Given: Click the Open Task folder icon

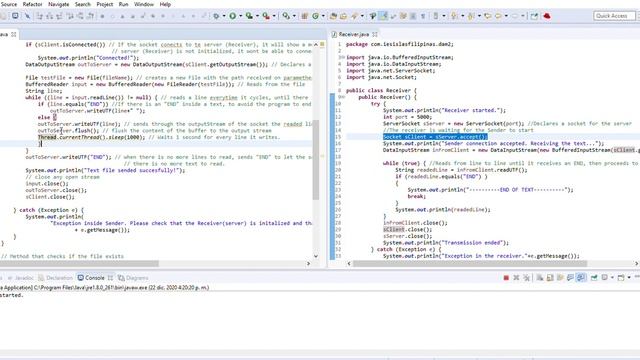Looking at the screenshot, I should [343, 16].
